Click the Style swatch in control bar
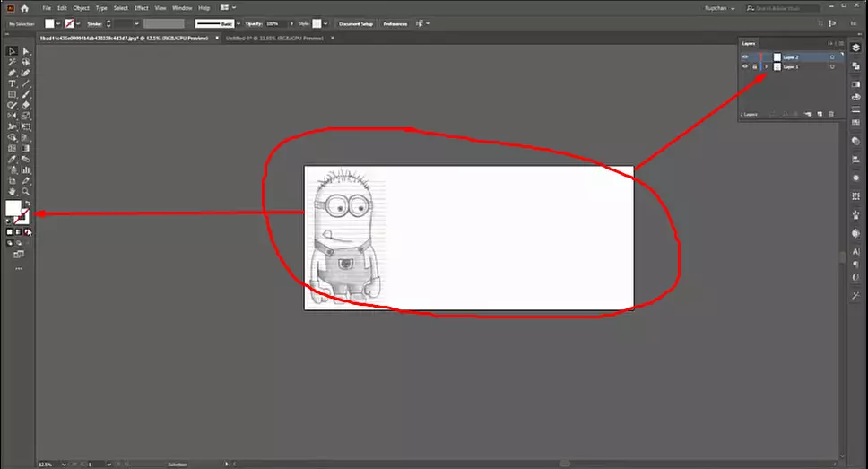 pos(317,24)
